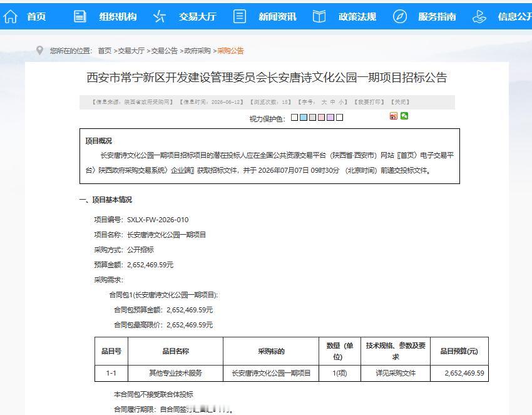
Task: Pick the gray eye-protection swatch
Action: tap(312, 118)
